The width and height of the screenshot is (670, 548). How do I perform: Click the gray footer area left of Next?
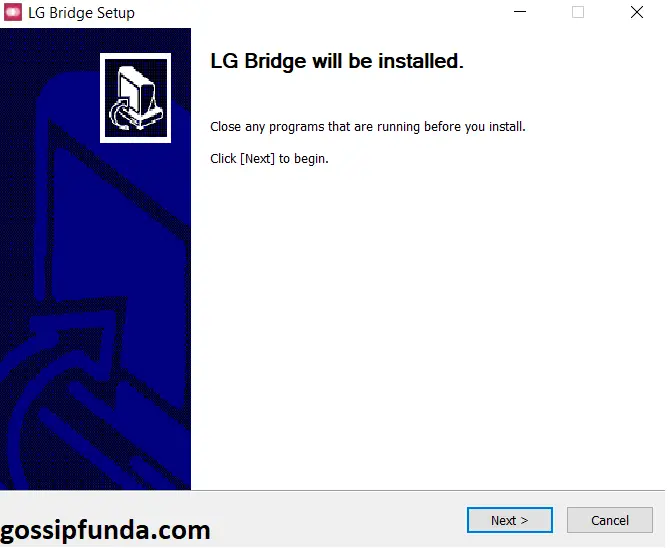pos(338,519)
